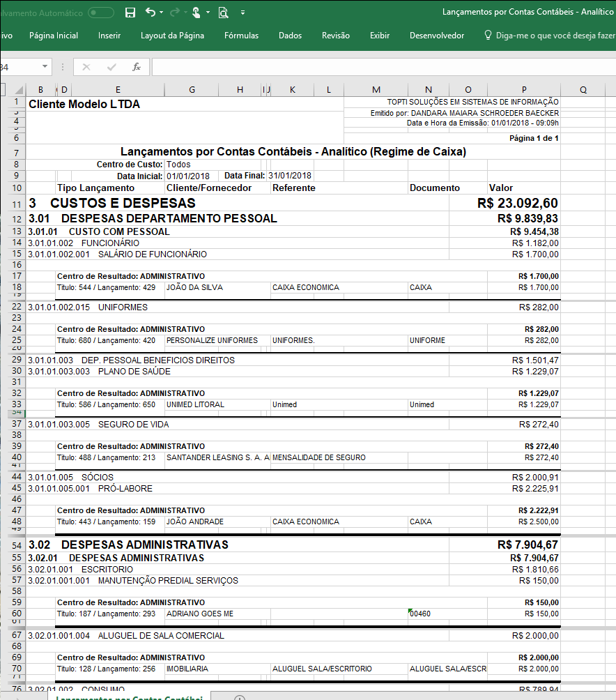Click the Undo arrow icon
Image resolution: width=616 pixels, height=700 pixels.
click(151, 13)
